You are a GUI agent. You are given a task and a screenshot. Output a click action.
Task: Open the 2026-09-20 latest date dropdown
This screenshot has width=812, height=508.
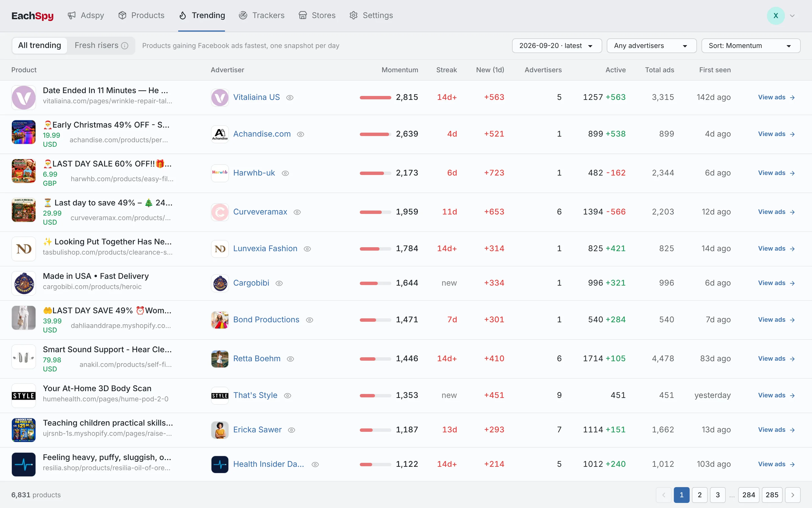(x=557, y=46)
